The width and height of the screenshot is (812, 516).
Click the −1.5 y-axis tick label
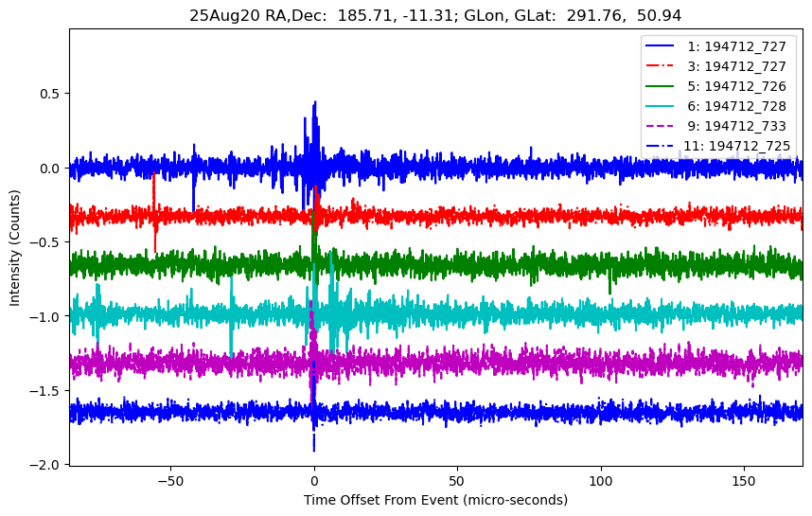point(44,391)
